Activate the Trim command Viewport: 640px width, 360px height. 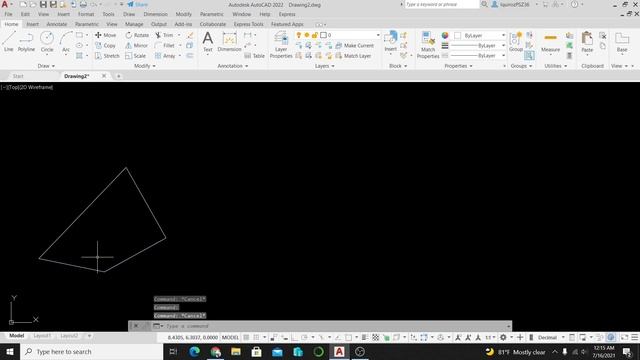(x=164, y=35)
